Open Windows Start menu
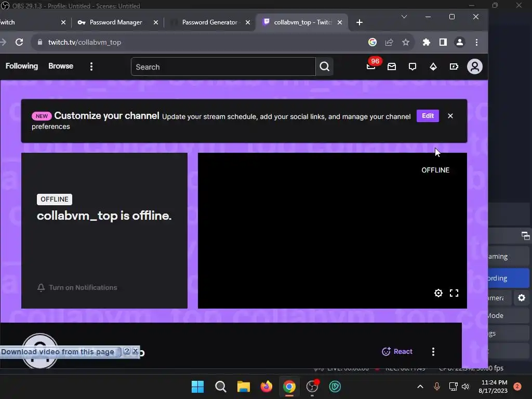 (x=198, y=387)
